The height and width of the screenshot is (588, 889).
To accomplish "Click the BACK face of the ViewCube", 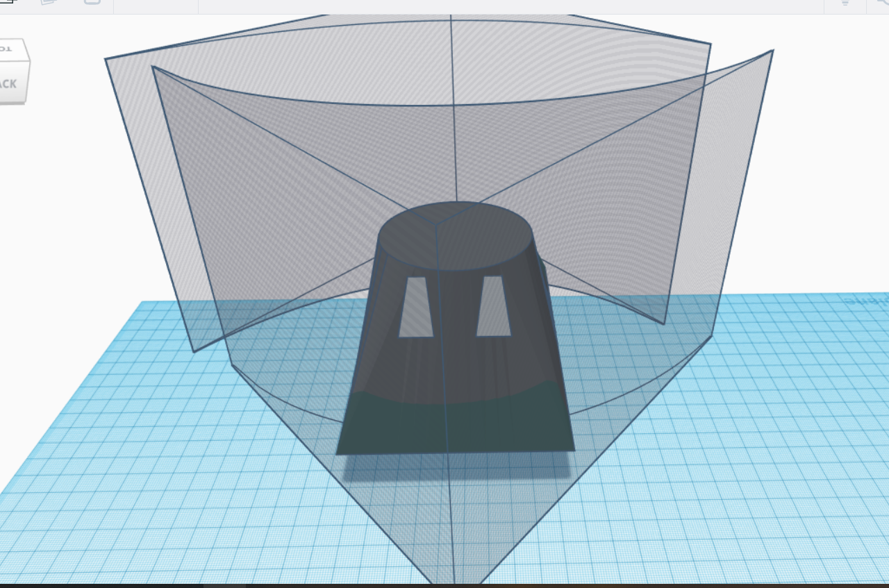I will click(x=10, y=83).
